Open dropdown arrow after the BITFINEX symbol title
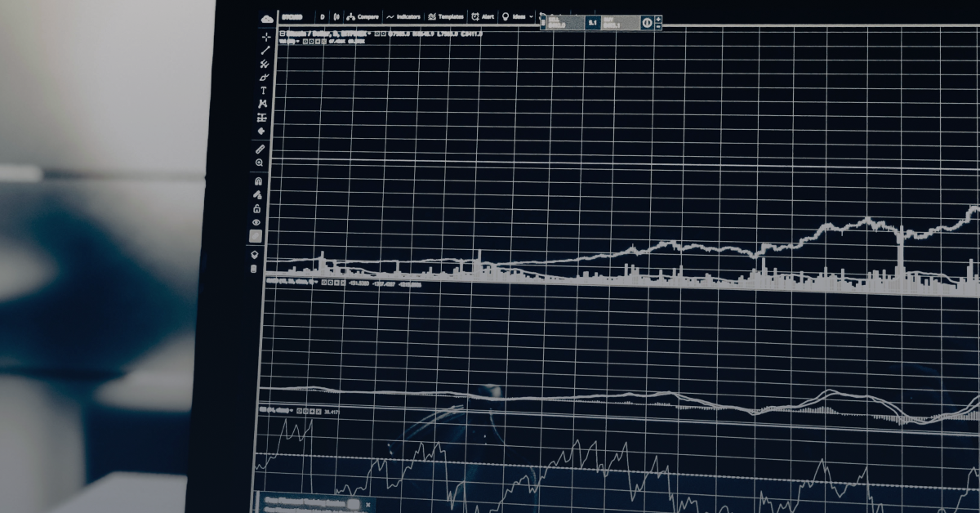This screenshot has width=980, height=513. tap(369, 33)
